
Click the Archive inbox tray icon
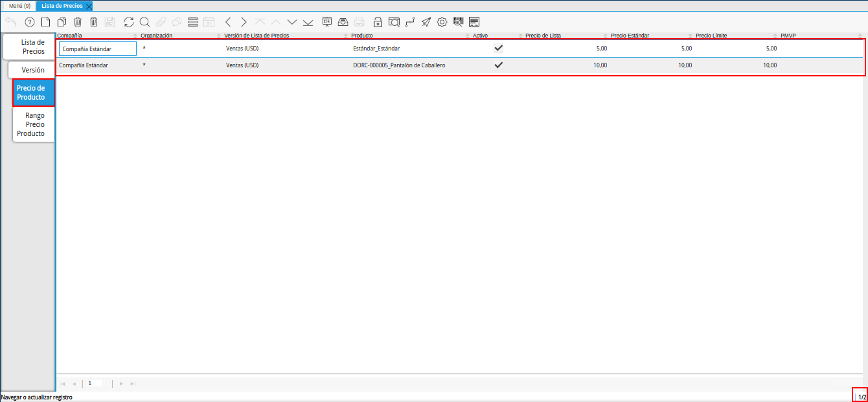[343, 22]
